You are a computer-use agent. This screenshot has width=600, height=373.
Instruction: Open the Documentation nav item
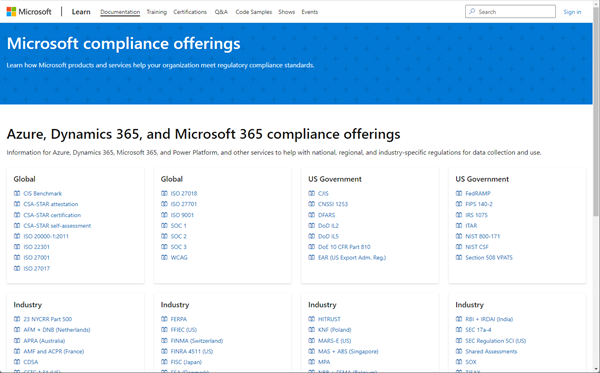(x=120, y=12)
